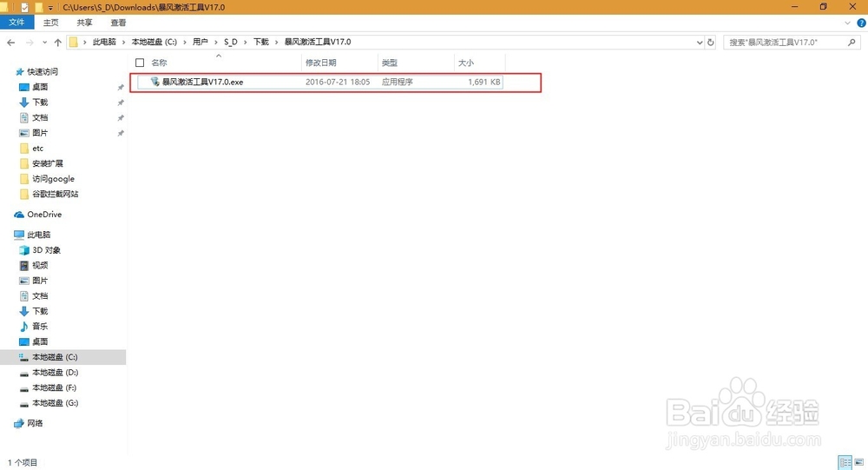Screen dimensions: 868x470
Task: Expand the address bar history dropdown
Action: click(699, 42)
